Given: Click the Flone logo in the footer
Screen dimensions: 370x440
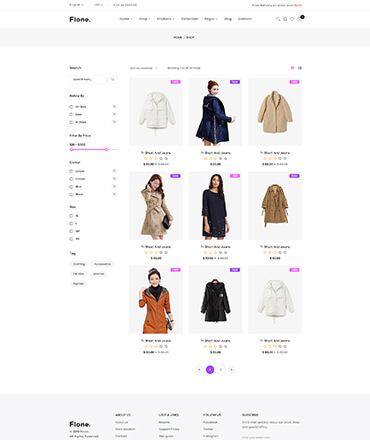Looking at the screenshot, I should pos(80,424).
